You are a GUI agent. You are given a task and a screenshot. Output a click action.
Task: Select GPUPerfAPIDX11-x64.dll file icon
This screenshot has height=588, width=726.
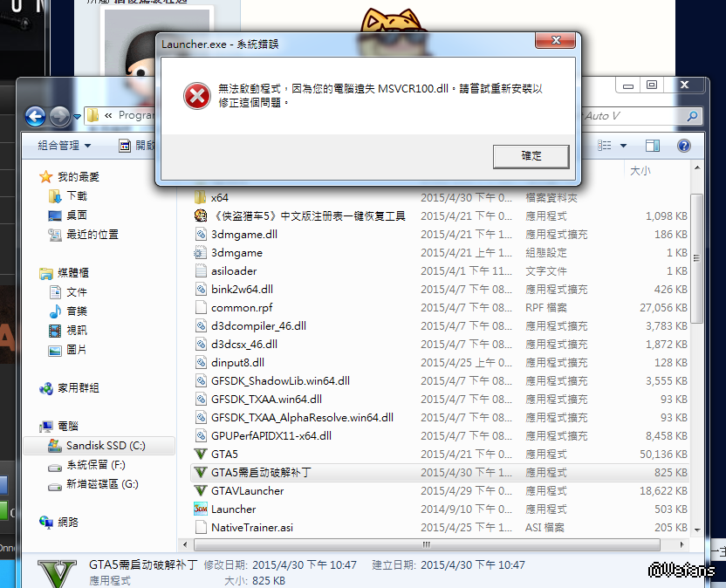[201, 436]
